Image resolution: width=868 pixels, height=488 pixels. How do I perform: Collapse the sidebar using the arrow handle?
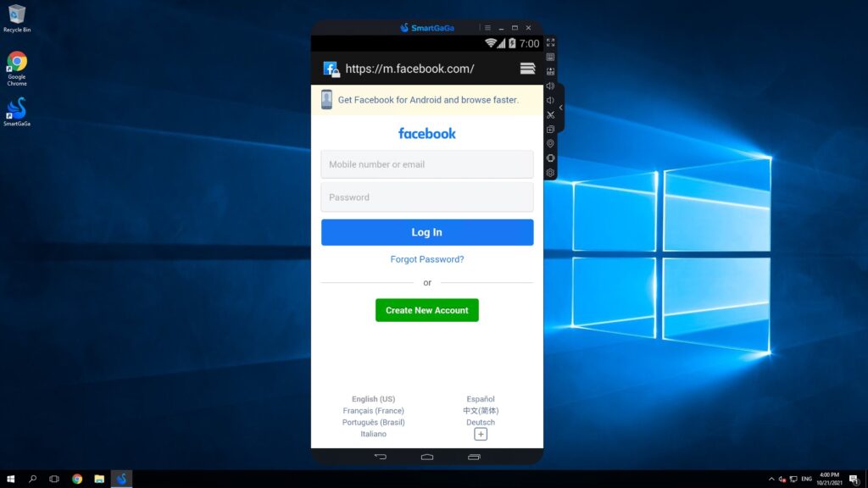coord(560,108)
